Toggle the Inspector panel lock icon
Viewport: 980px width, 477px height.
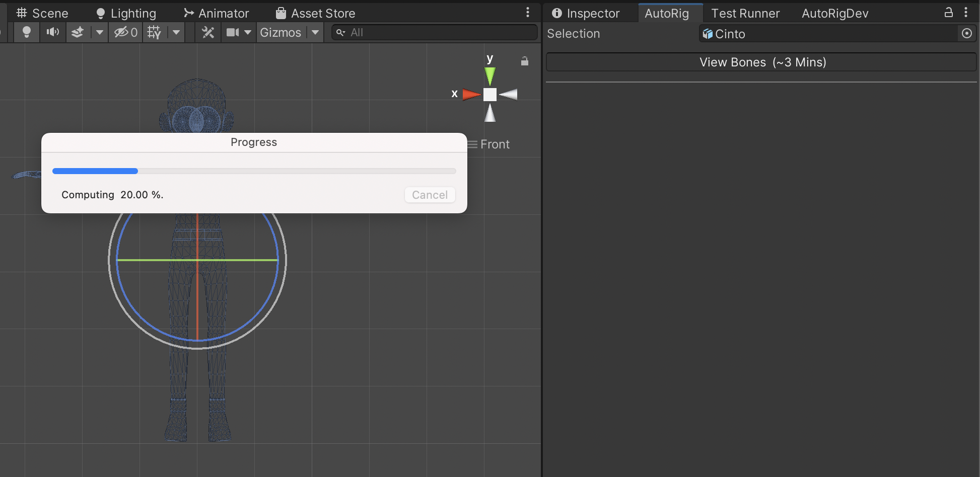(948, 13)
